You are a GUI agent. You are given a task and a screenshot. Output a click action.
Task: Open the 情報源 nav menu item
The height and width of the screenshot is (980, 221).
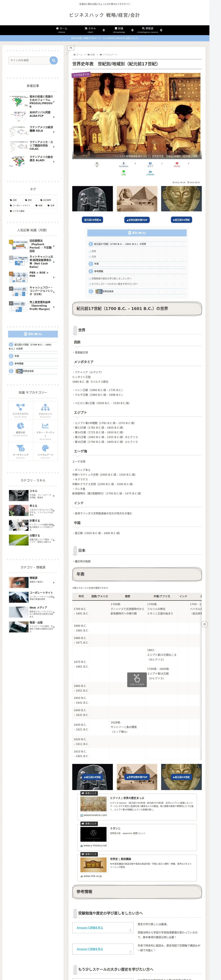point(148,30)
